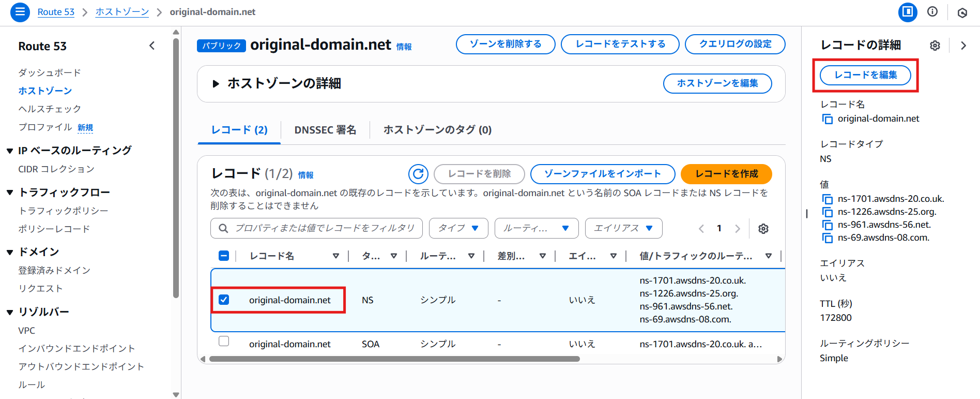The height and width of the screenshot is (399, 980).
Task: Click ゾーンを削除する button
Action: tap(506, 44)
